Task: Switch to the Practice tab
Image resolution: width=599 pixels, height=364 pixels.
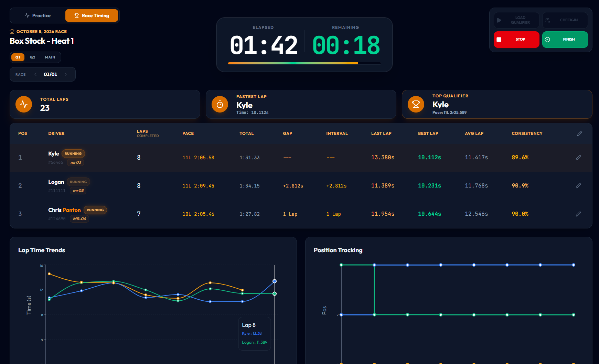Action: tap(38, 15)
